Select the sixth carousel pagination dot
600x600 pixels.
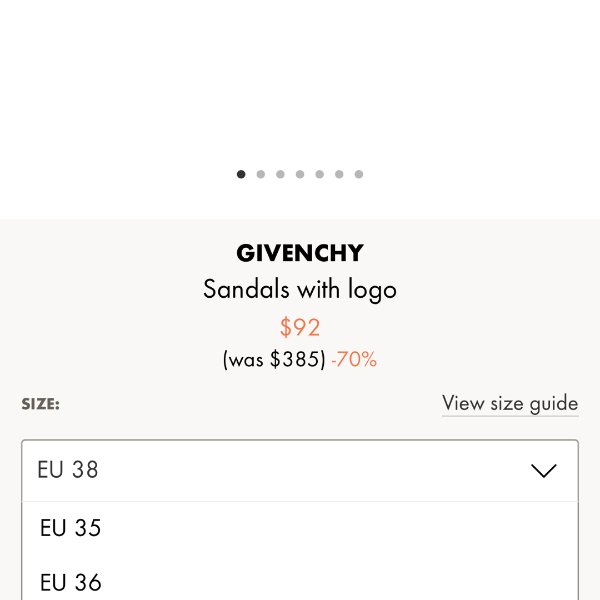[x=339, y=174]
